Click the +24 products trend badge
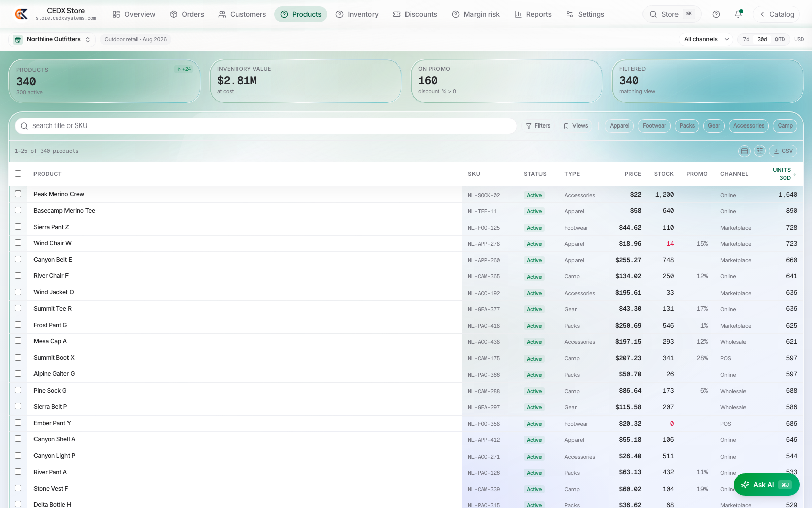The image size is (812, 508). [184, 69]
